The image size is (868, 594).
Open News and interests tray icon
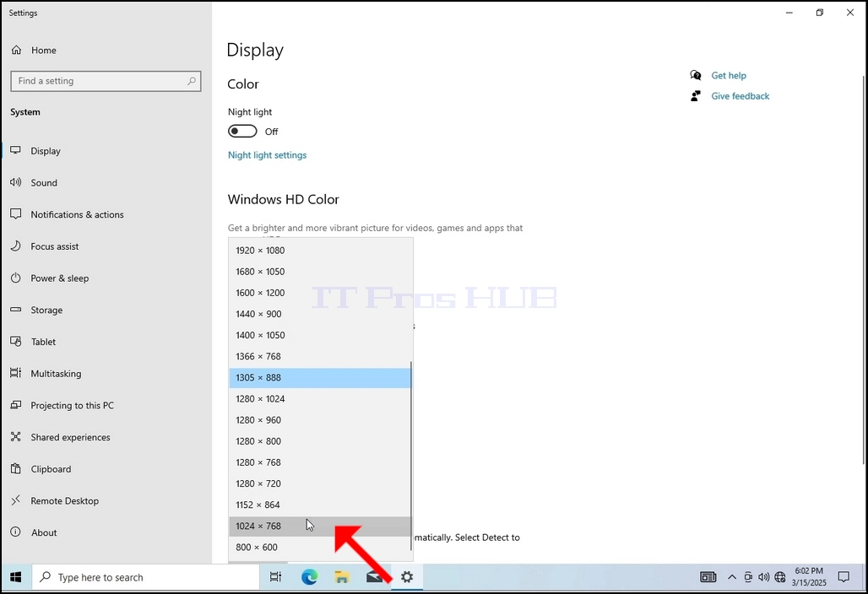point(708,577)
